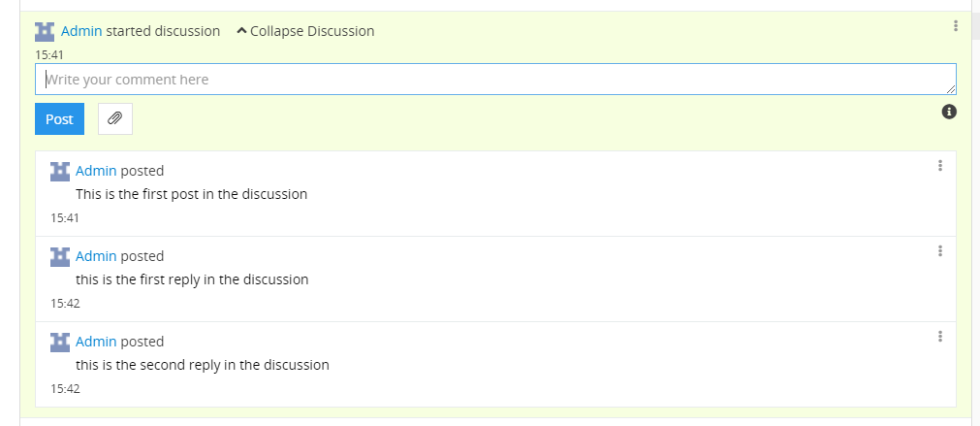Click the comment box resize handle
Viewport: 980px width, 426px height.
pos(951,89)
